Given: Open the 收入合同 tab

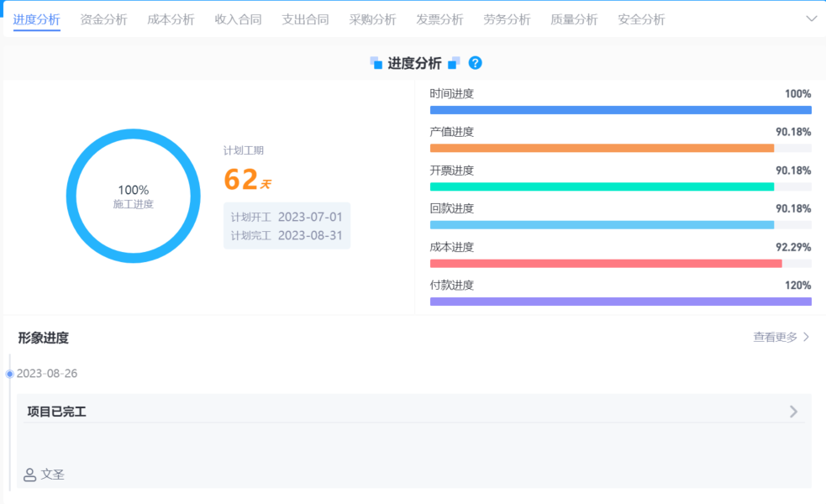Looking at the screenshot, I should coord(238,18).
